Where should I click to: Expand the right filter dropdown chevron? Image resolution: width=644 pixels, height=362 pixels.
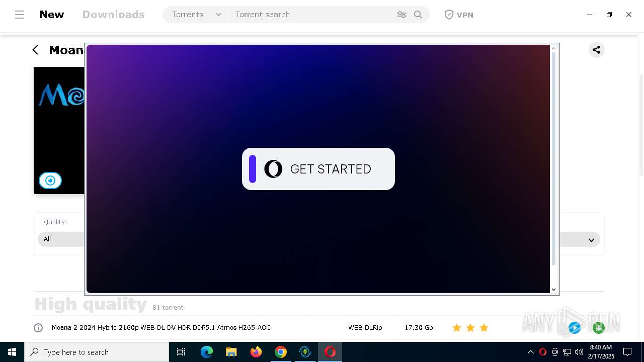click(x=591, y=240)
